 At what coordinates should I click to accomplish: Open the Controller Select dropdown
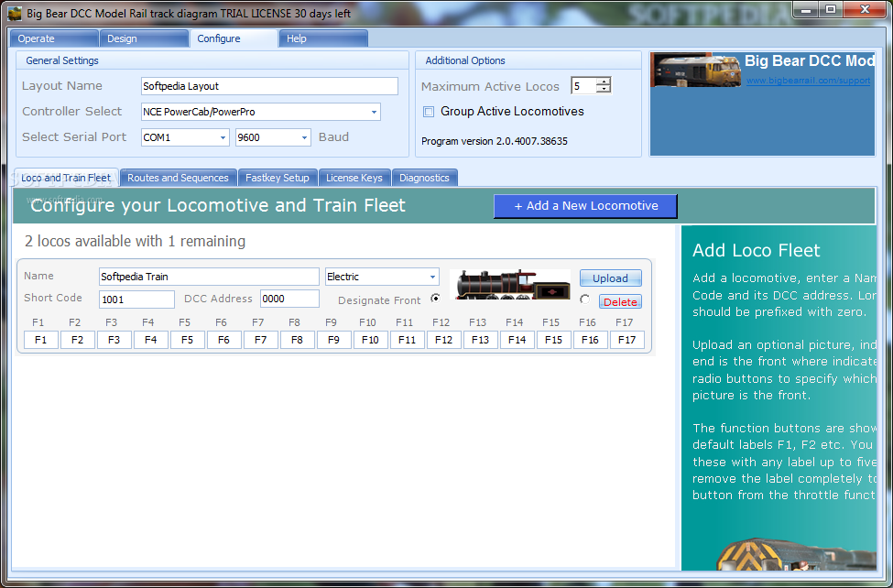tap(375, 112)
